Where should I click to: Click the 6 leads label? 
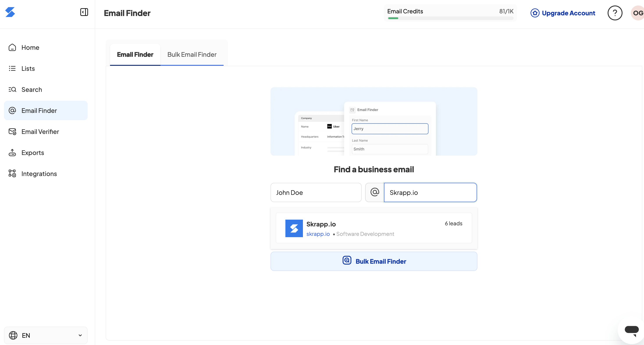454,224
